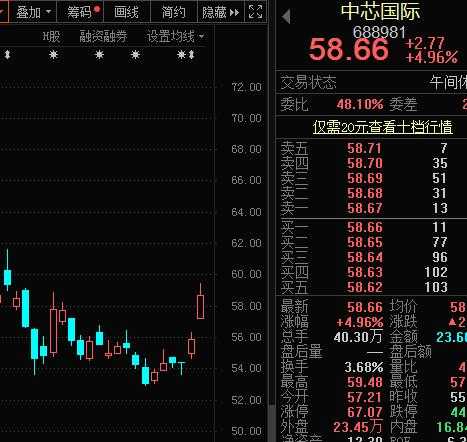Click the star marker under 融资融券

tap(99, 55)
